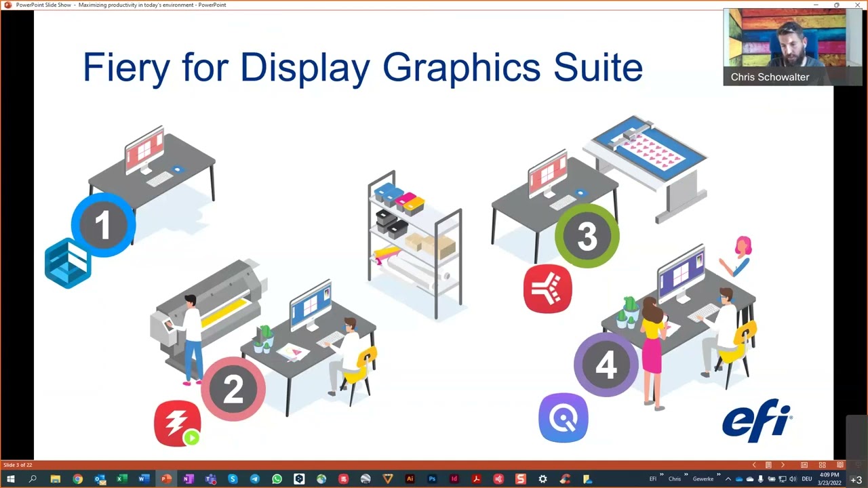Switch to Normal view in status bar
The image size is (868, 488).
coord(804,465)
